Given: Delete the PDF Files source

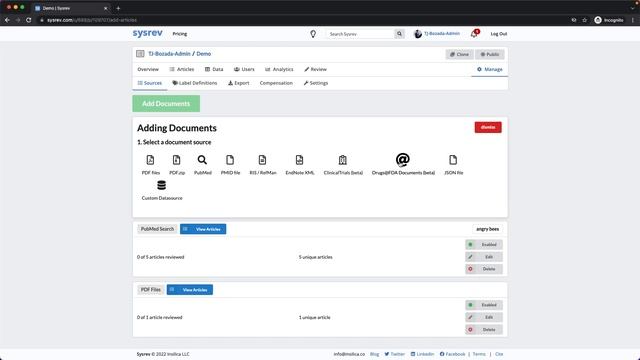Looking at the screenshot, I should [484, 329].
